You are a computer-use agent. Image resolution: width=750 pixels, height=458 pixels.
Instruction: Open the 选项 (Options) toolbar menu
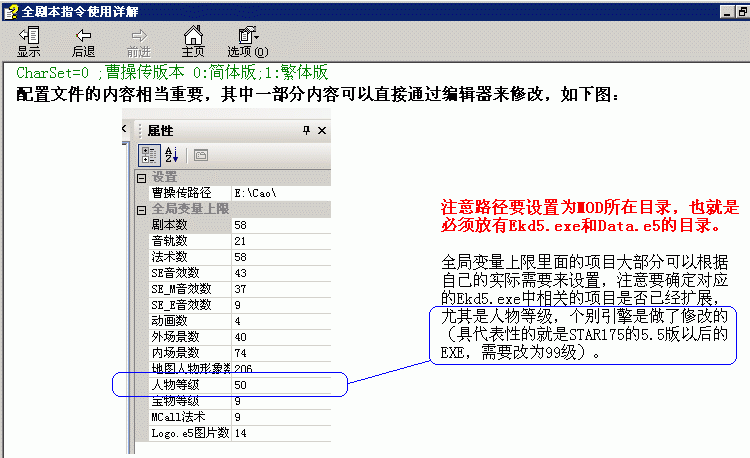(247, 42)
